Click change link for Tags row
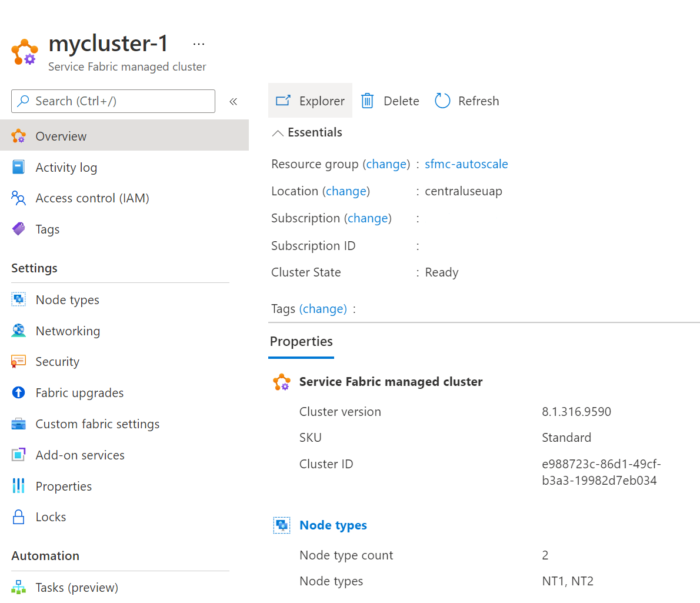 pyautogui.click(x=323, y=309)
